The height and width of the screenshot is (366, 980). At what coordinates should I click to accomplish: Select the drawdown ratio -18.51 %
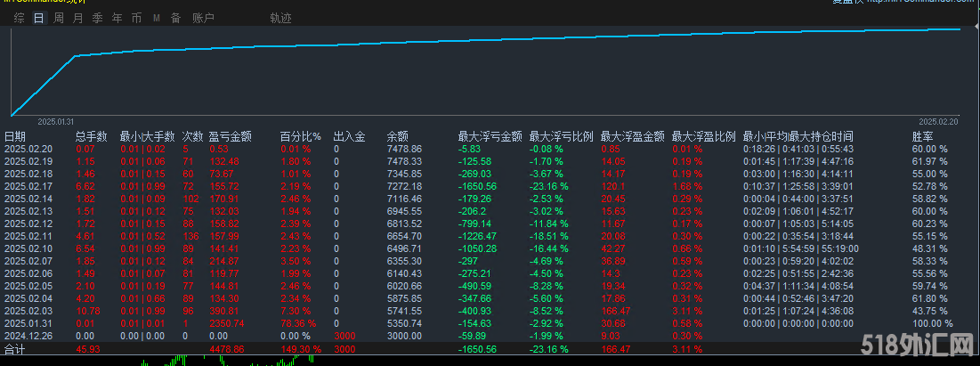click(x=549, y=237)
